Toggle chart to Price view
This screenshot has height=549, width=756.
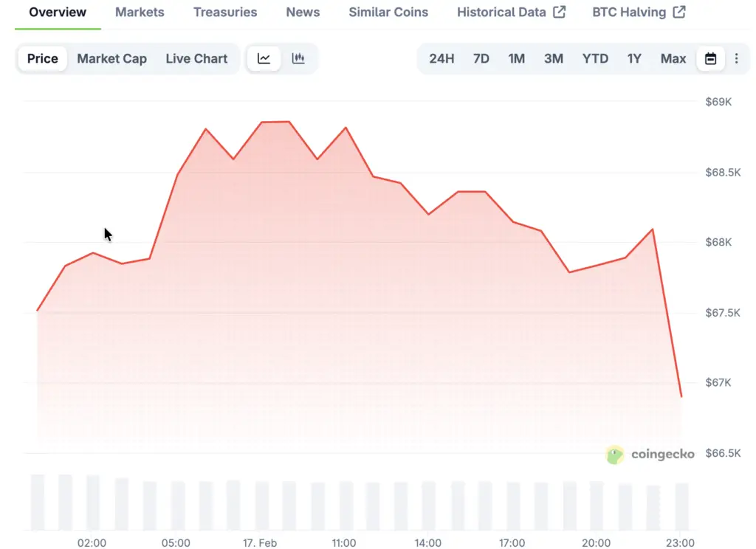[43, 59]
